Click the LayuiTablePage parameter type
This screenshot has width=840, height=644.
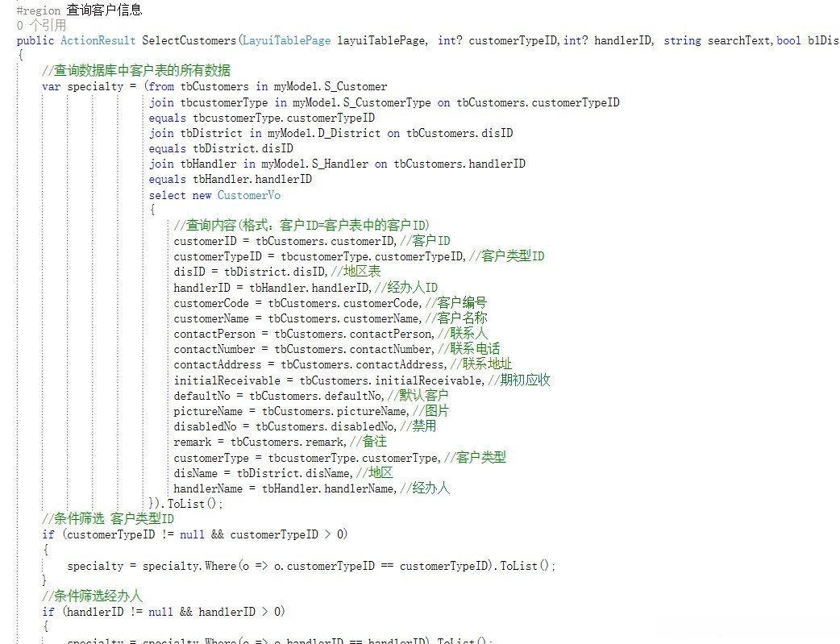[x=286, y=41]
